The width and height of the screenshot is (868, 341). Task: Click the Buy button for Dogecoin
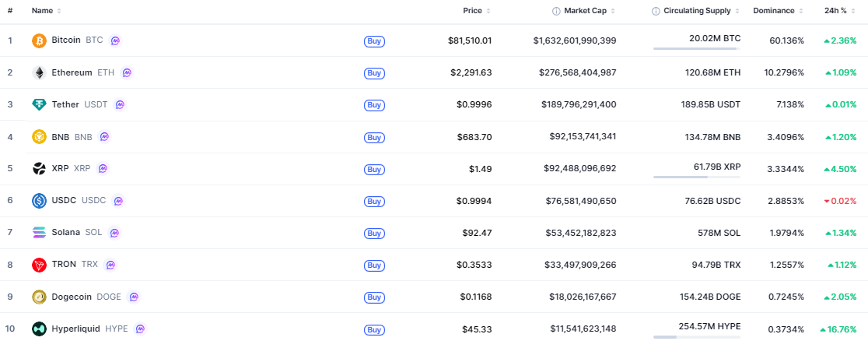374,297
